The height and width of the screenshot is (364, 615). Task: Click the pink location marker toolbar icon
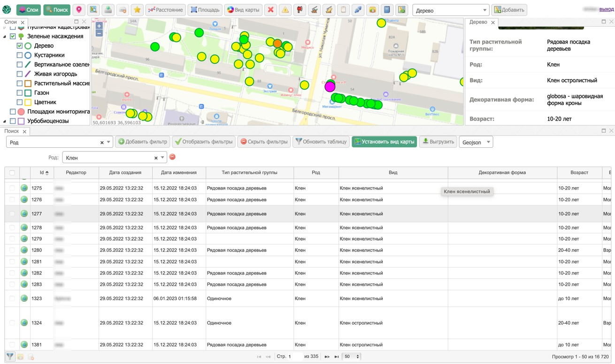pos(79,10)
